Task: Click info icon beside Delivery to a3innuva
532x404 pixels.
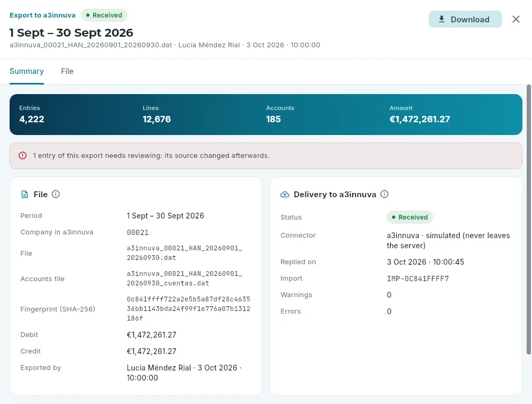Action: point(384,194)
